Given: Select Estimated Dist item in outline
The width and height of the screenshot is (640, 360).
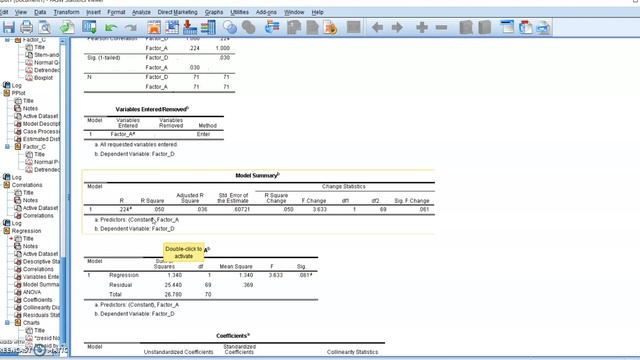Looking at the screenshot, I should [41, 139].
